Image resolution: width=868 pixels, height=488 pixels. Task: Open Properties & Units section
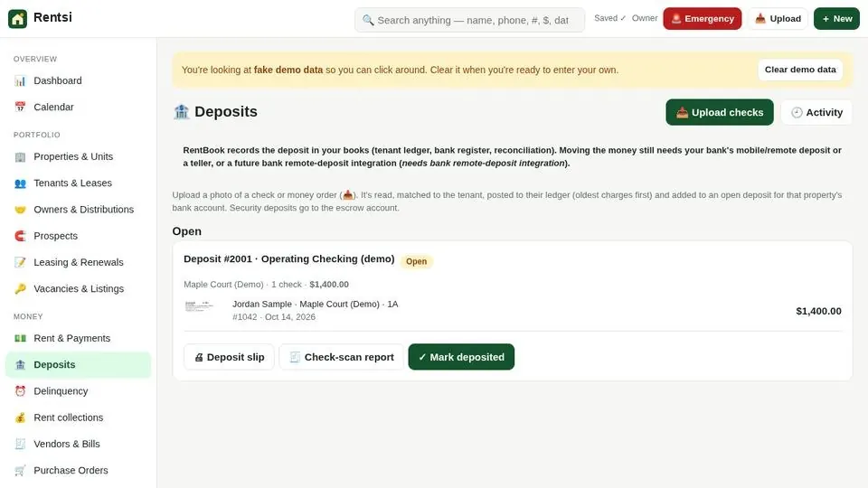[78, 157]
